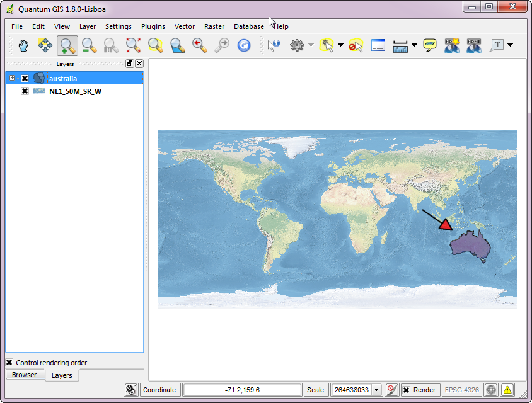Click the Zoom to Layer icon

pyautogui.click(x=178, y=45)
